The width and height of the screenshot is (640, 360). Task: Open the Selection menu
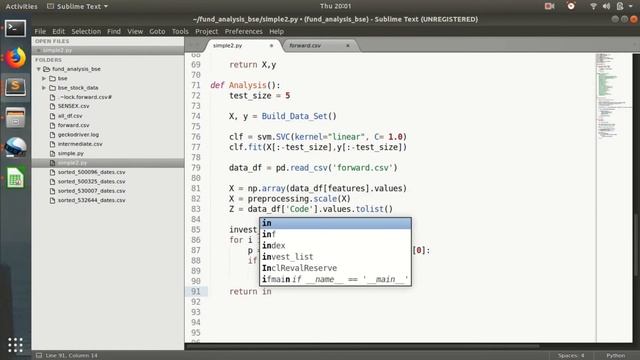point(86,31)
